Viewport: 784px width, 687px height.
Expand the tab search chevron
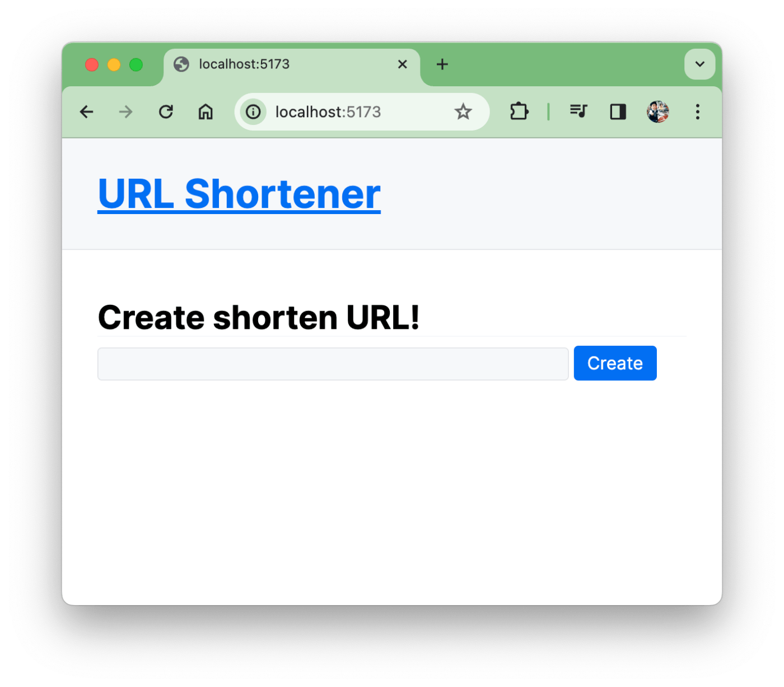coord(700,64)
